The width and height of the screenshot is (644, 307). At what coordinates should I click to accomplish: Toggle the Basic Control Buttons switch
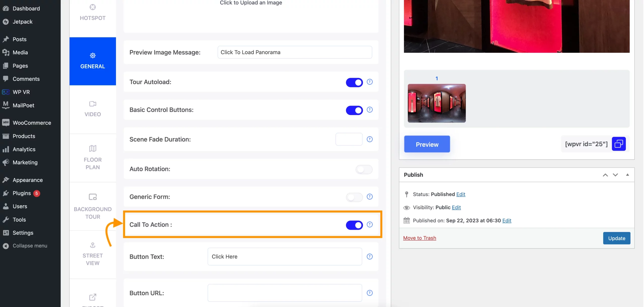coord(354,110)
